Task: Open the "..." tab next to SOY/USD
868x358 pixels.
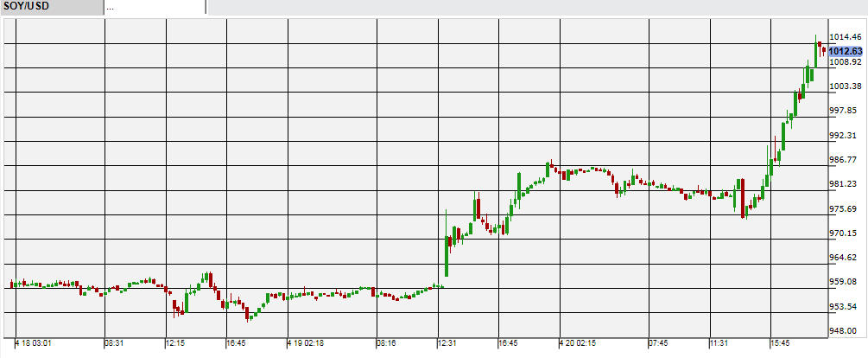Action: pyautogui.click(x=154, y=8)
